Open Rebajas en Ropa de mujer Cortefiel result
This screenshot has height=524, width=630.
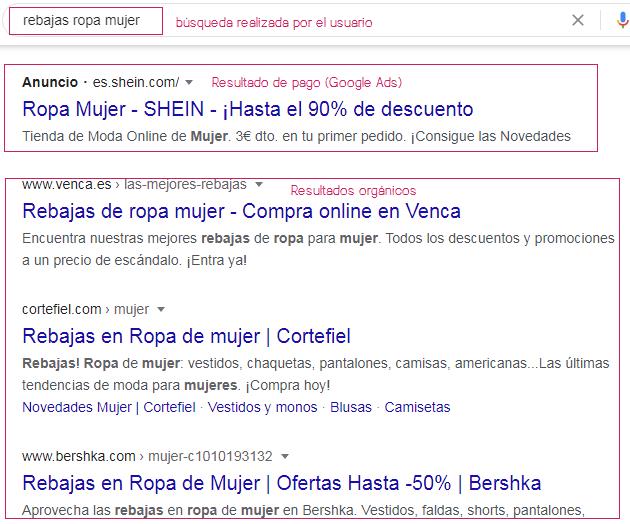tap(186, 336)
